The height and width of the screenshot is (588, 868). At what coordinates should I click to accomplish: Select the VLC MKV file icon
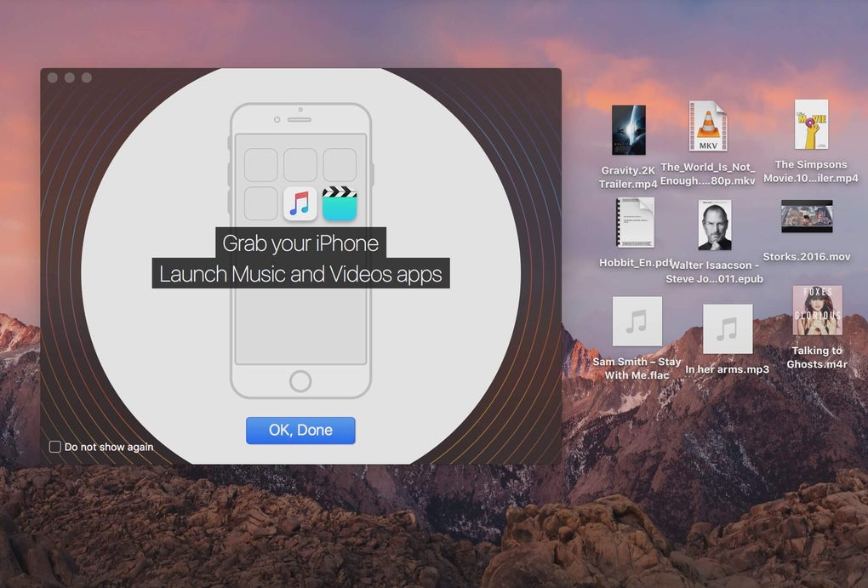click(x=708, y=126)
